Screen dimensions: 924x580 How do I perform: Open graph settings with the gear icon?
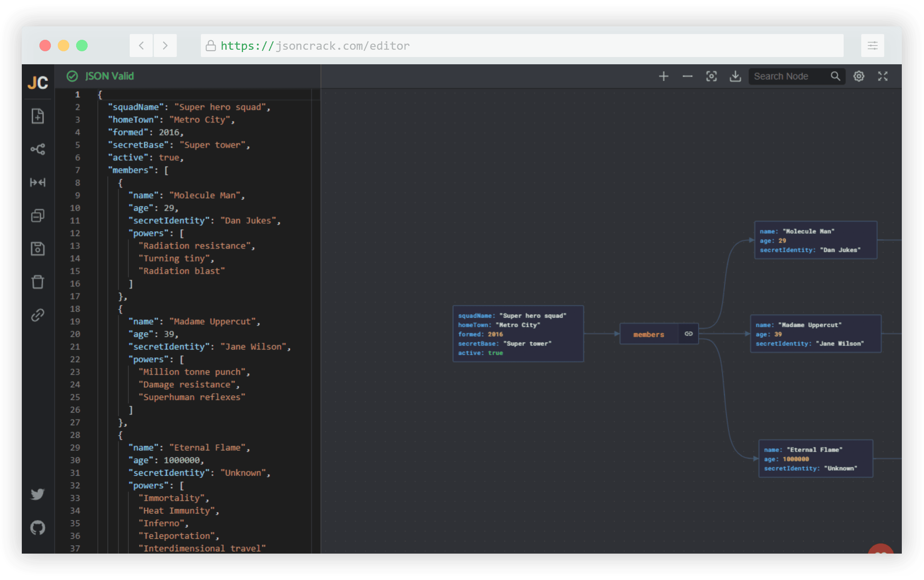coord(859,76)
